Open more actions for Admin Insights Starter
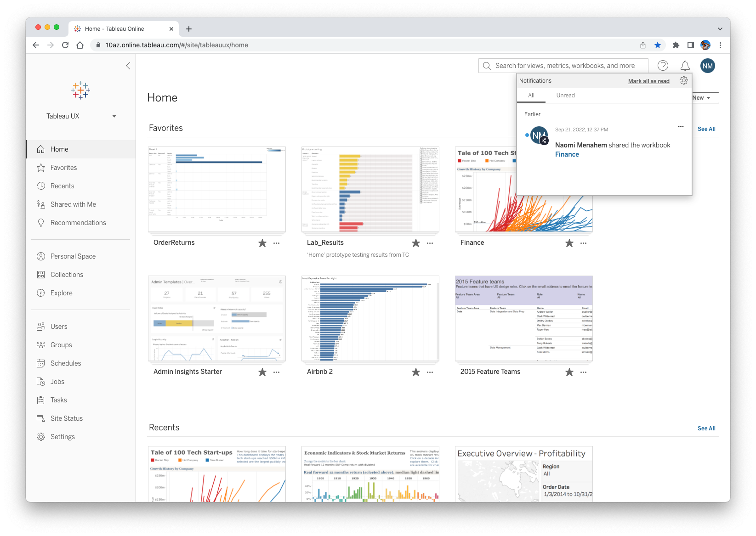Image resolution: width=756 pixels, height=536 pixels. [277, 372]
